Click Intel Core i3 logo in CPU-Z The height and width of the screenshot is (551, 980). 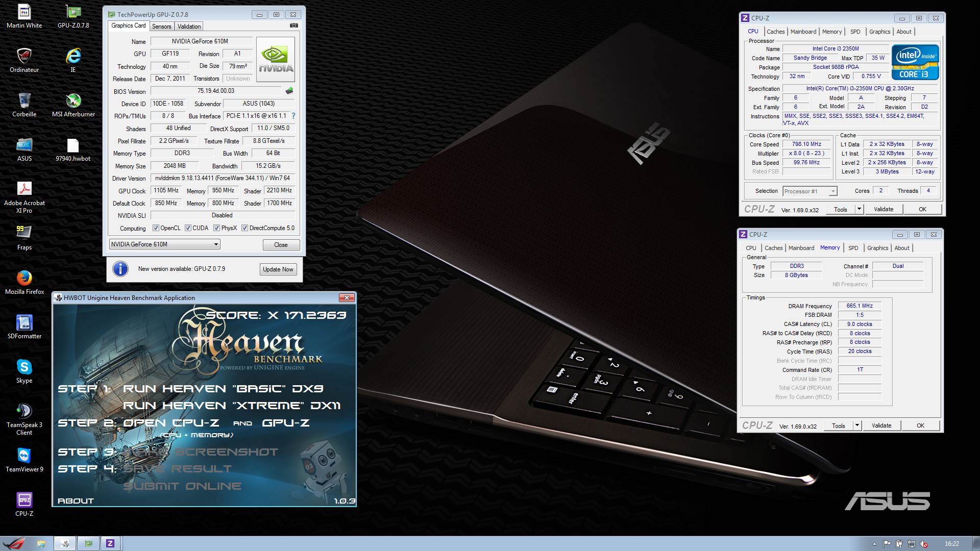tap(915, 62)
